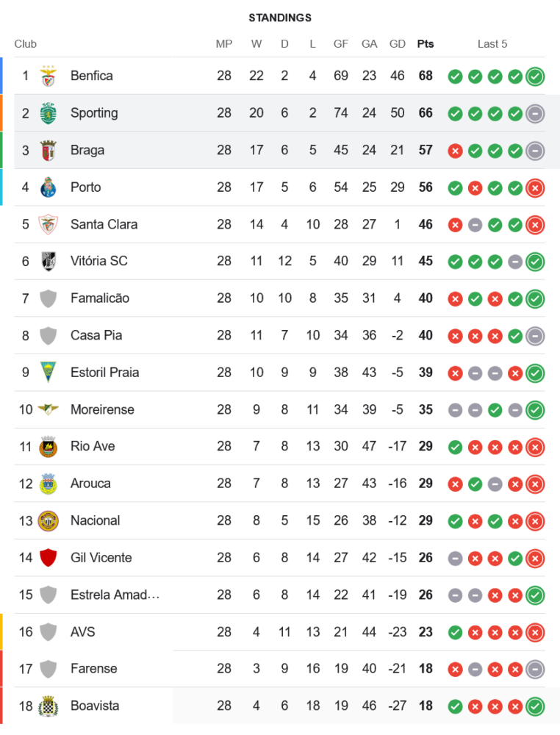
Task: Click the Standings heading
Action: 280,18
